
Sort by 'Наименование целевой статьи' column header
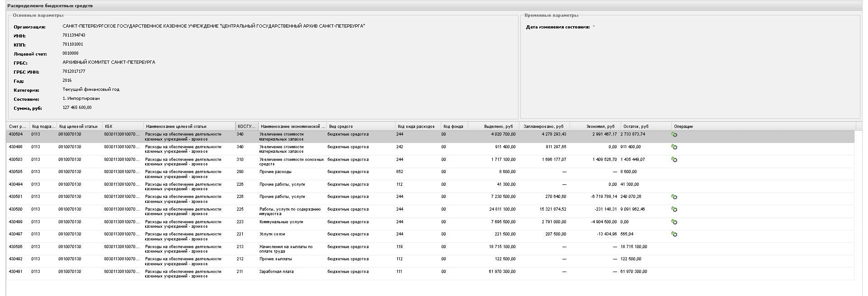pos(190,127)
